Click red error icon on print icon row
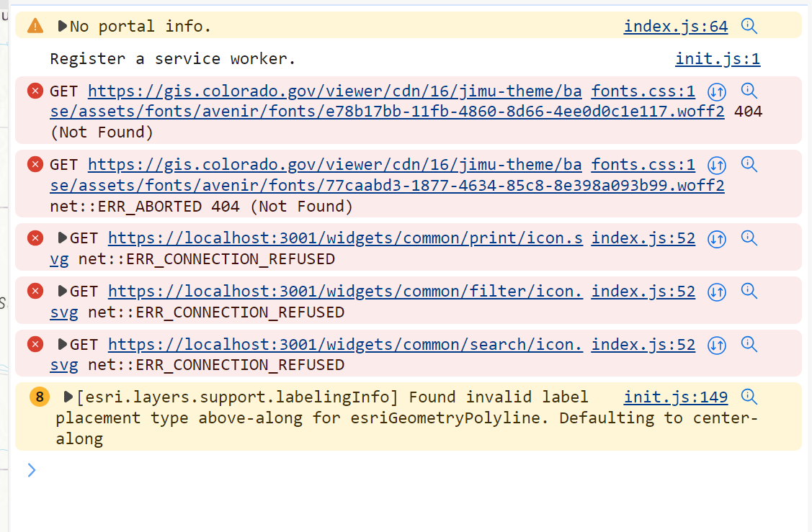The height and width of the screenshot is (532, 812). point(35,238)
